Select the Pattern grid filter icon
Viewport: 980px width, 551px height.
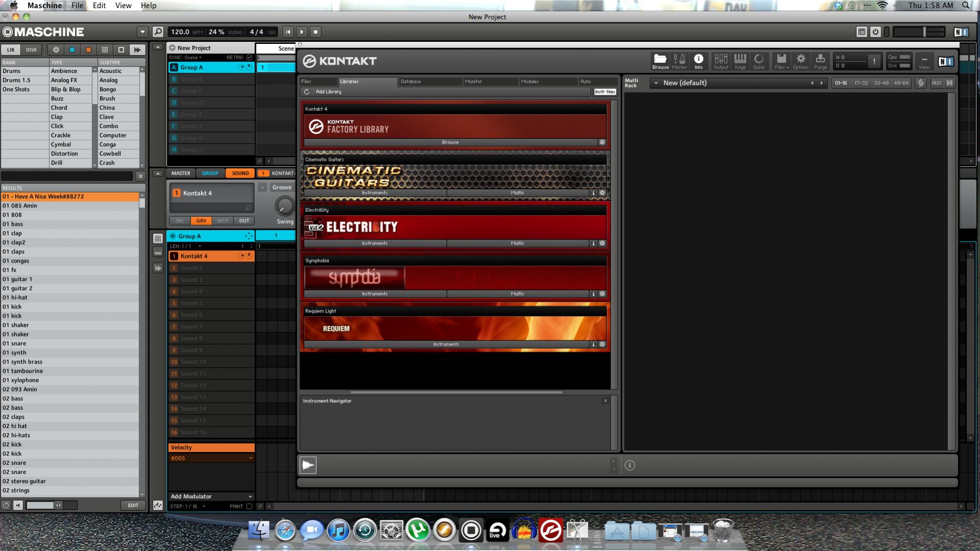tap(105, 50)
